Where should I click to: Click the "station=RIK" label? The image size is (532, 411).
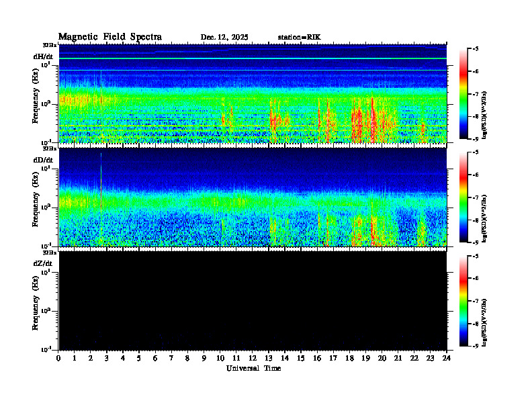coord(299,38)
